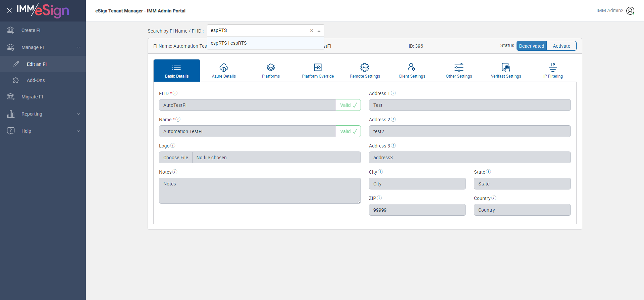The image size is (644, 300).
Task: Click the Address 1 field
Action: point(470,105)
